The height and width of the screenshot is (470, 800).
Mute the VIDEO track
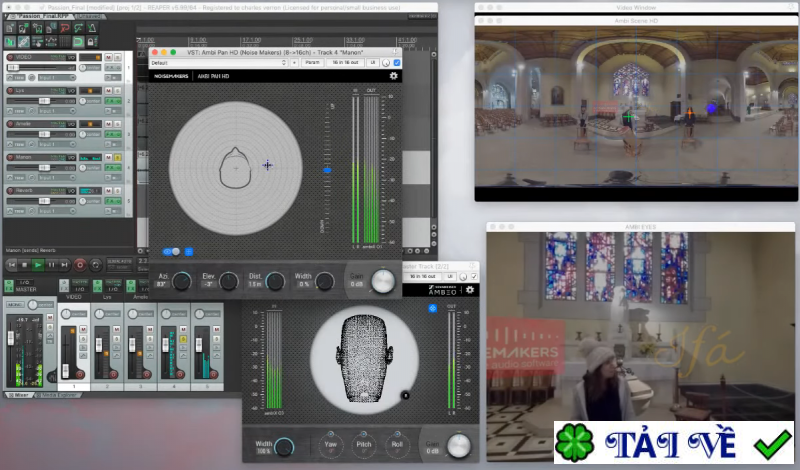pyautogui.click(x=108, y=58)
